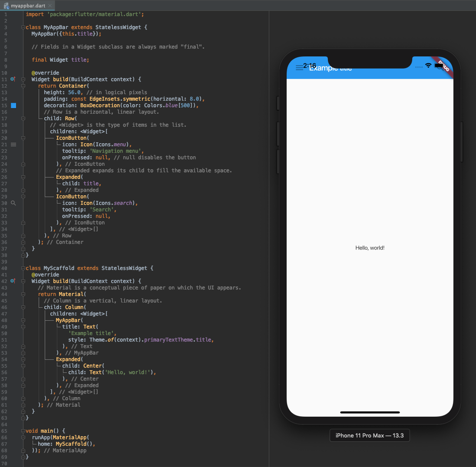
Task: Click the override gutter icon for MyAppBar build method
Action: [13, 79]
